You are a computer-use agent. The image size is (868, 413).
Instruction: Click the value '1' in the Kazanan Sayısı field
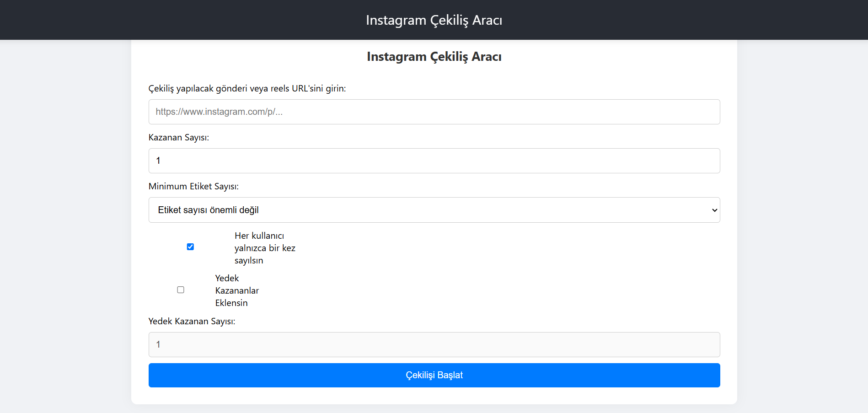pyautogui.click(x=158, y=161)
